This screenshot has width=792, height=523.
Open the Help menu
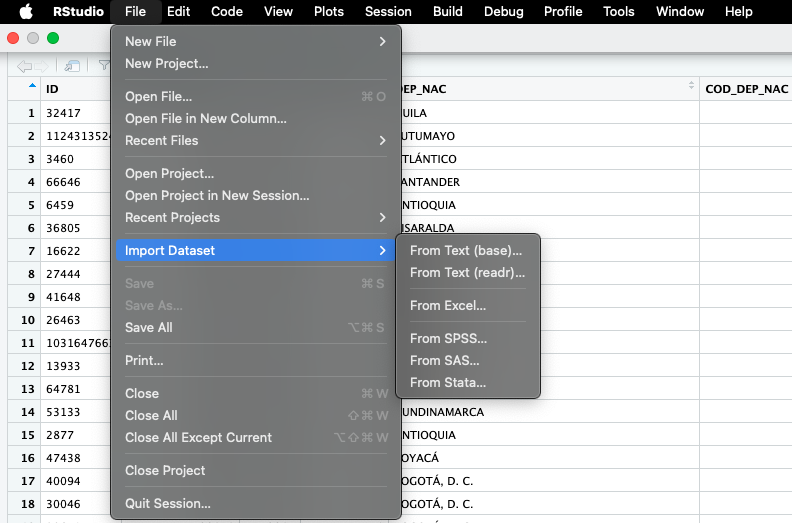coord(738,11)
